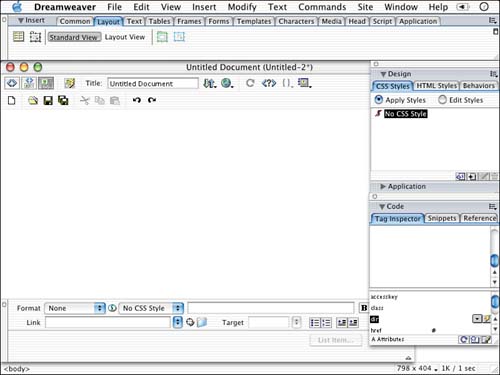The image size is (500, 375).
Task: Click New CSS Style icon in Design panel
Action: (472, 176)
